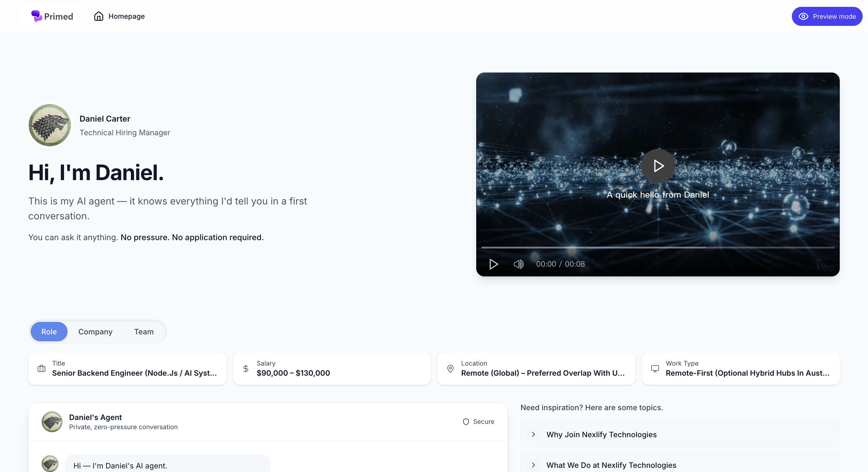The width and height of the screenshot is (868, 472).
Task: Open the Homepage link
Action: (x=119, y=16)
